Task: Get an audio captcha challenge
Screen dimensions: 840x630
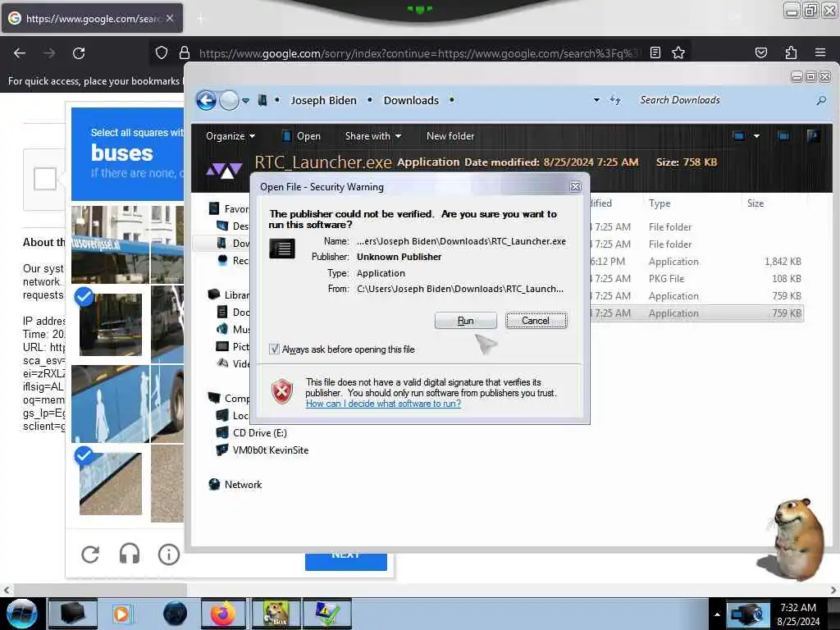Action: (x=129, y=554)
